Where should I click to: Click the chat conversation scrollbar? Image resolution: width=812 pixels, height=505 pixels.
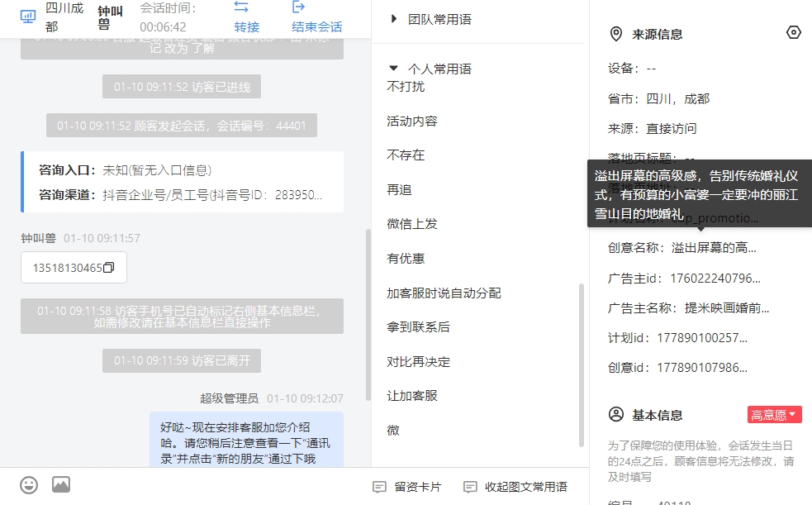[x=368, y=314]
